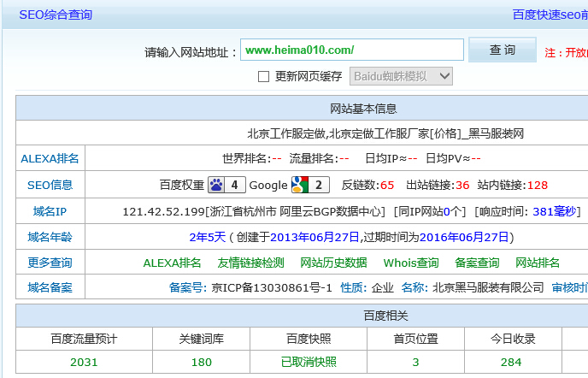Click the 流量排名 label
The image size is (588, 378).
(314, 159)
